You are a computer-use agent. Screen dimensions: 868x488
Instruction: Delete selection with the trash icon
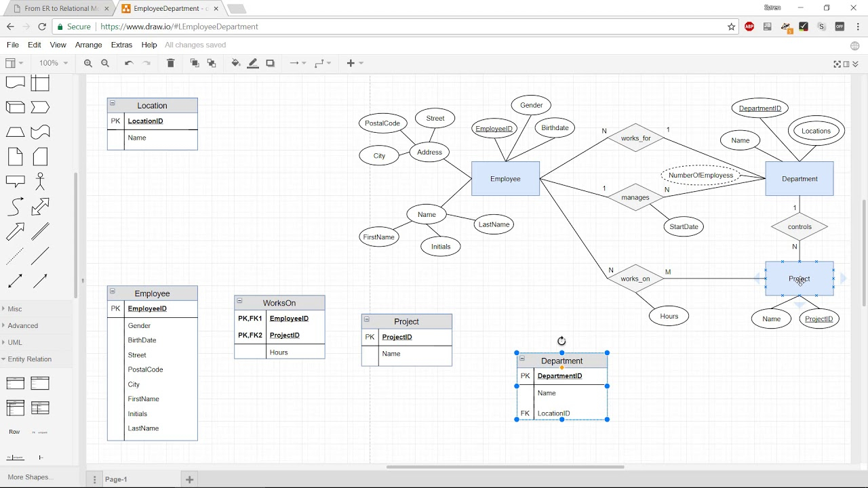(x=171, y=63)
